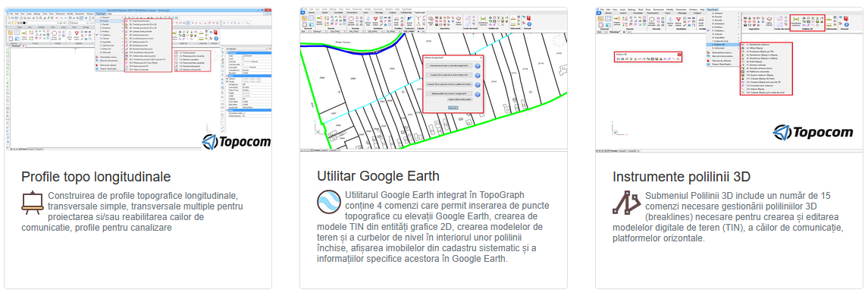
Task: Click the easel icon beside the Profile topo description
Action: 32,203
